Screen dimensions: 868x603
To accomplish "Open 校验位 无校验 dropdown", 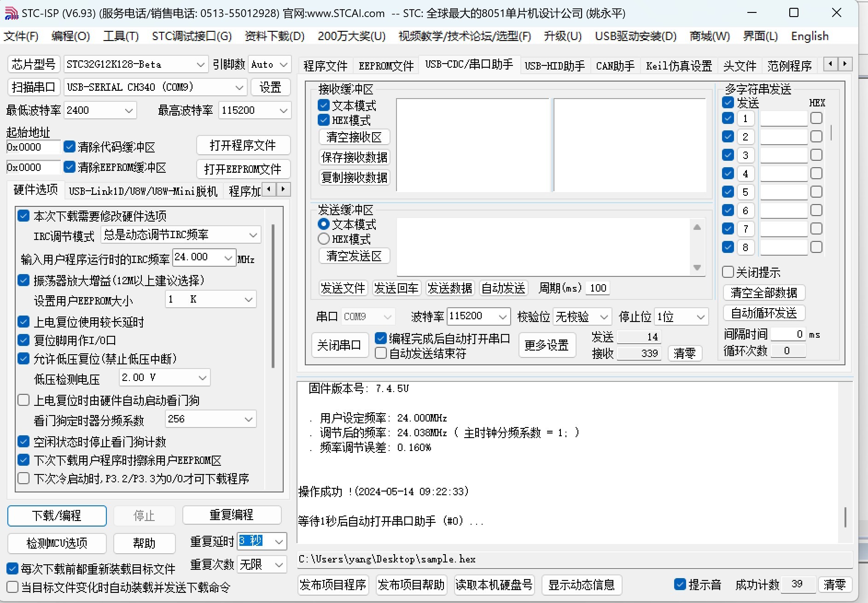I will point(582,316).
